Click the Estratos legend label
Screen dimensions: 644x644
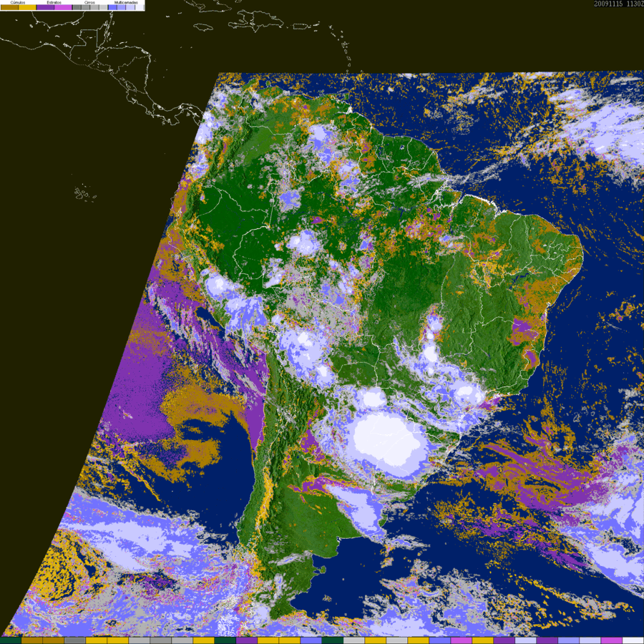54,2
